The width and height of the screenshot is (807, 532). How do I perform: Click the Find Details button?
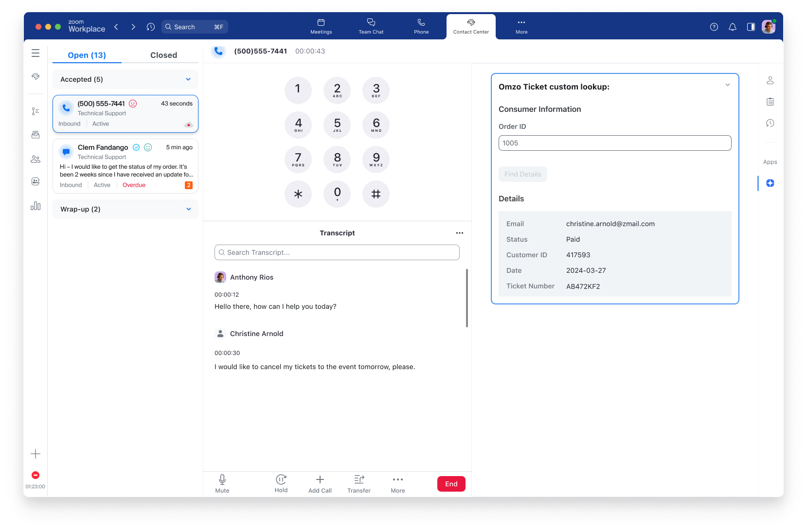point(522,174)
